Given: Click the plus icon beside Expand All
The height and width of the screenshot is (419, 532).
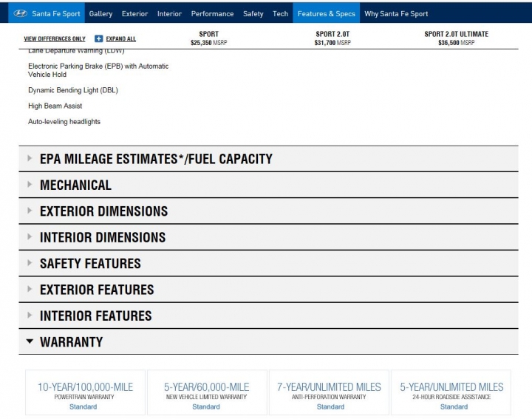Looking at the screenshot, I should tap(98, 38).
